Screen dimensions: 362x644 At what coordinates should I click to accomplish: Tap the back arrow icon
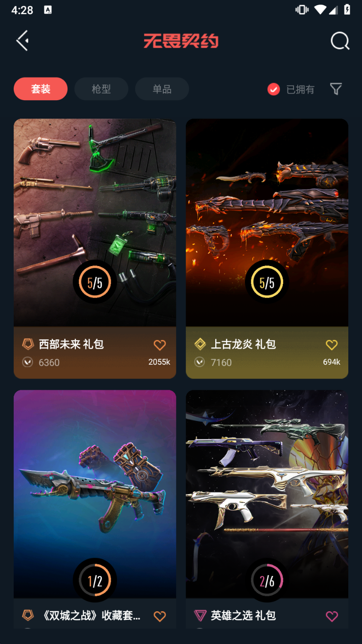[22, 41]
